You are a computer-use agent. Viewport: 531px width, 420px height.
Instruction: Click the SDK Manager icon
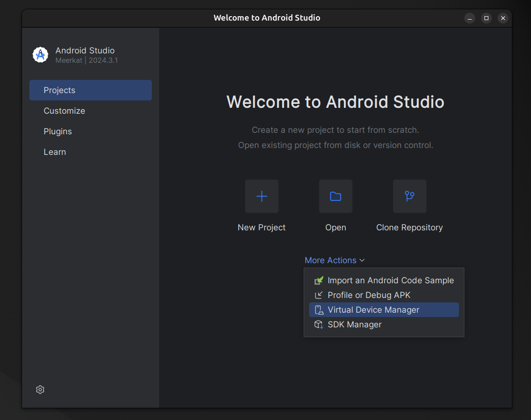tap(319, 324)
